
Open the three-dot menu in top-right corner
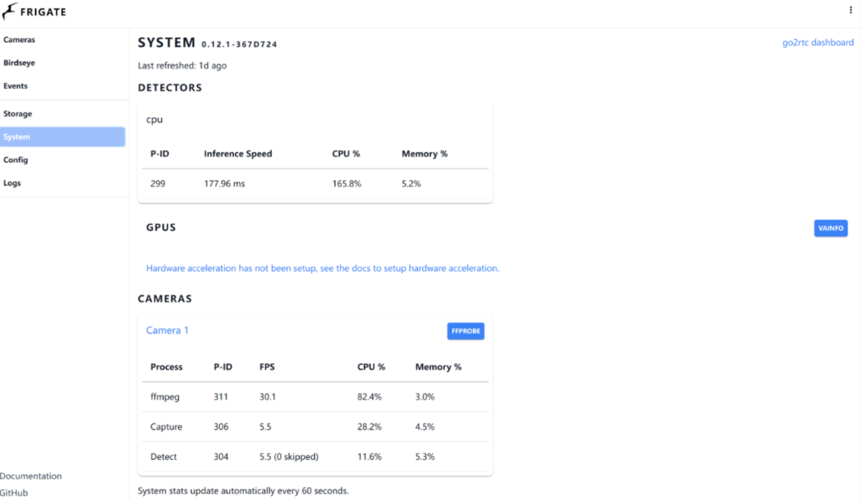pos(851,10)
